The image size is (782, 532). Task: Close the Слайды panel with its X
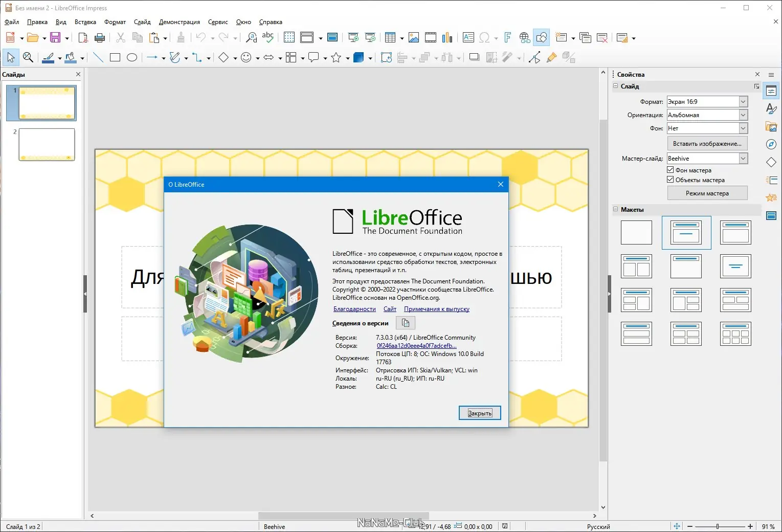coord(78,74)
